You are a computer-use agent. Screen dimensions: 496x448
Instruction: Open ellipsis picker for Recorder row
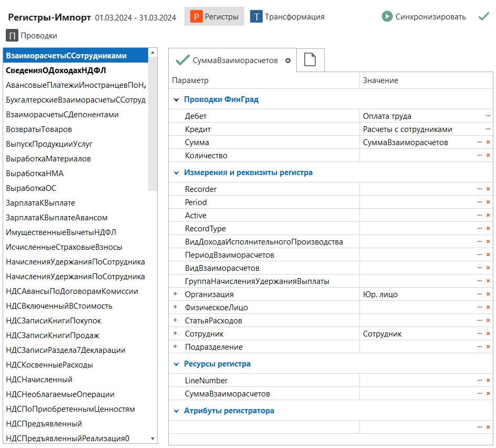coord(480,189)
